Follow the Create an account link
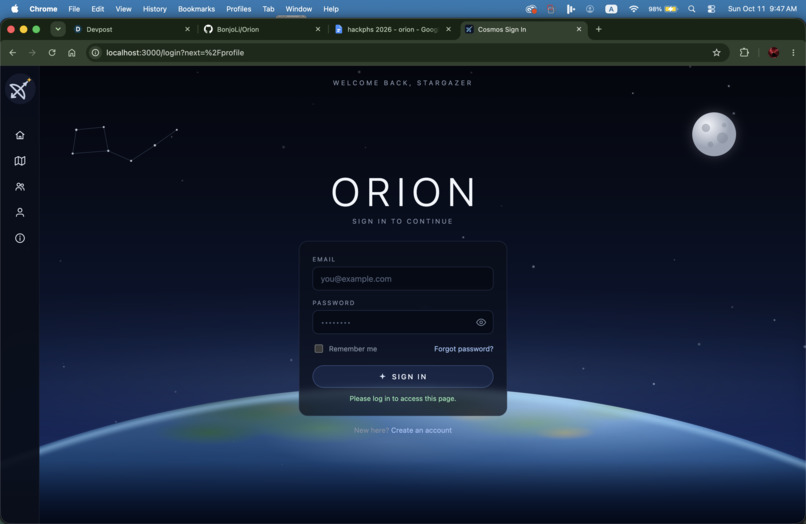Screen dimensions: 806x524 pyautogui.click(x=421, y=430)
